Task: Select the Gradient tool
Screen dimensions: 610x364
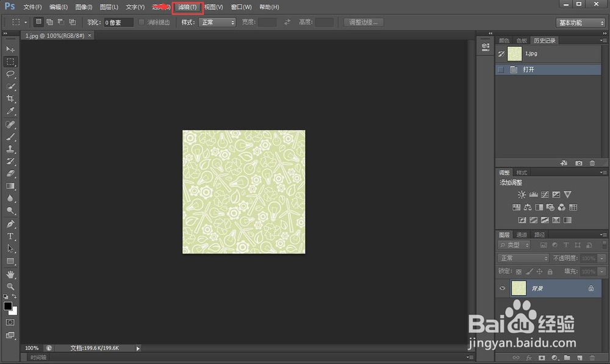Action: click(x=10, y=186)
